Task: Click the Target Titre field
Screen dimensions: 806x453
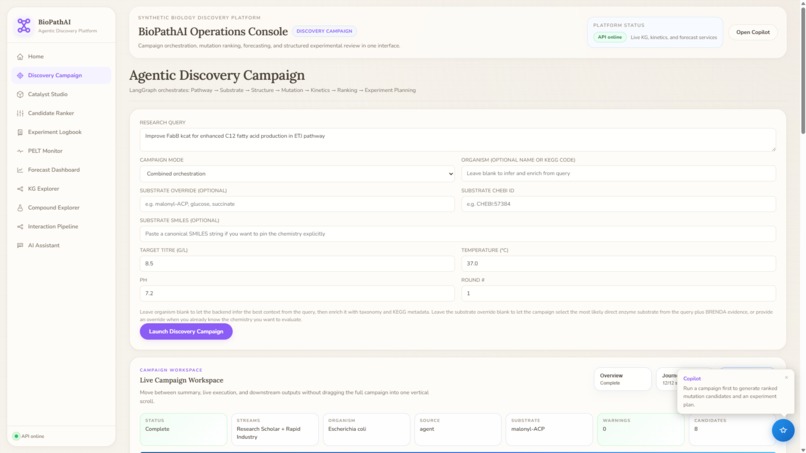Action: (297, 264)
